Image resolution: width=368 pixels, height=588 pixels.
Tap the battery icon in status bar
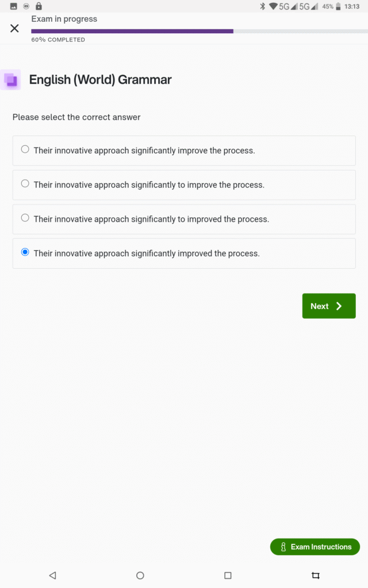339,6
